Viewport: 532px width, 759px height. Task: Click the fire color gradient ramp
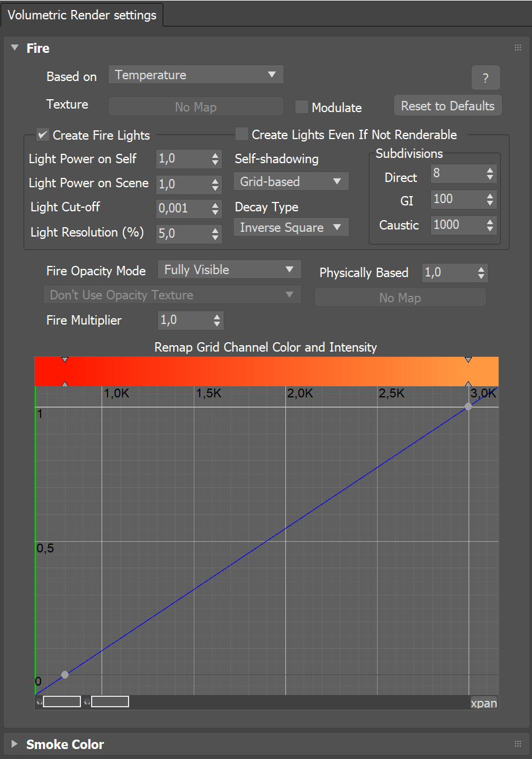pyautogui.click(x=264, y=371)
